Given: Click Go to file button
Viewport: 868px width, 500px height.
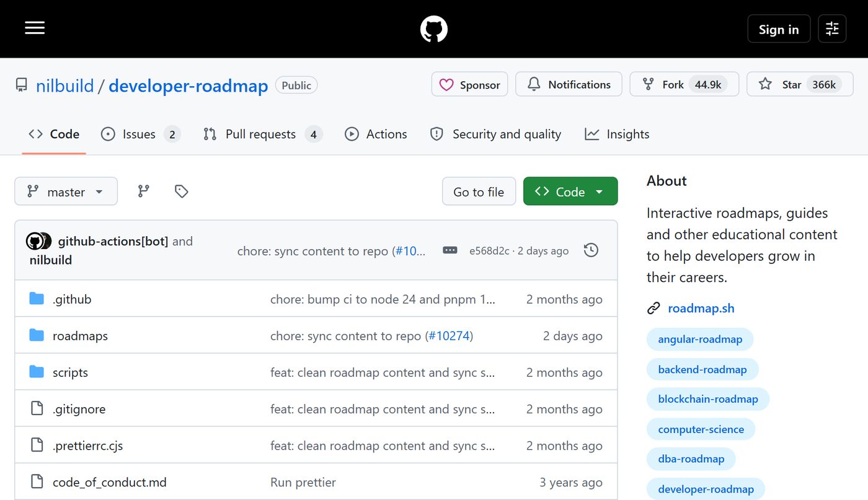Looking at the screenshot, I should tap(479, 191).
